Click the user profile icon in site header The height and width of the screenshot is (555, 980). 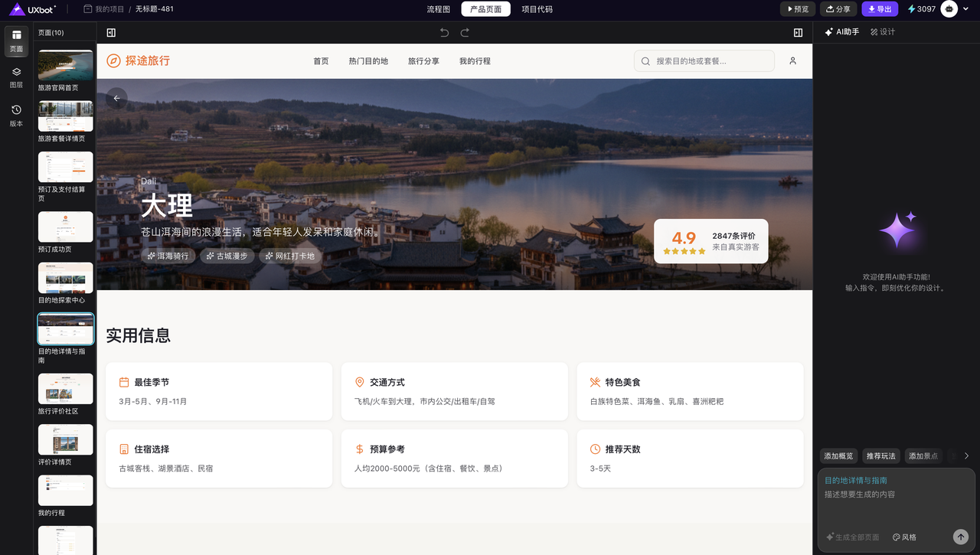[792, 61]
